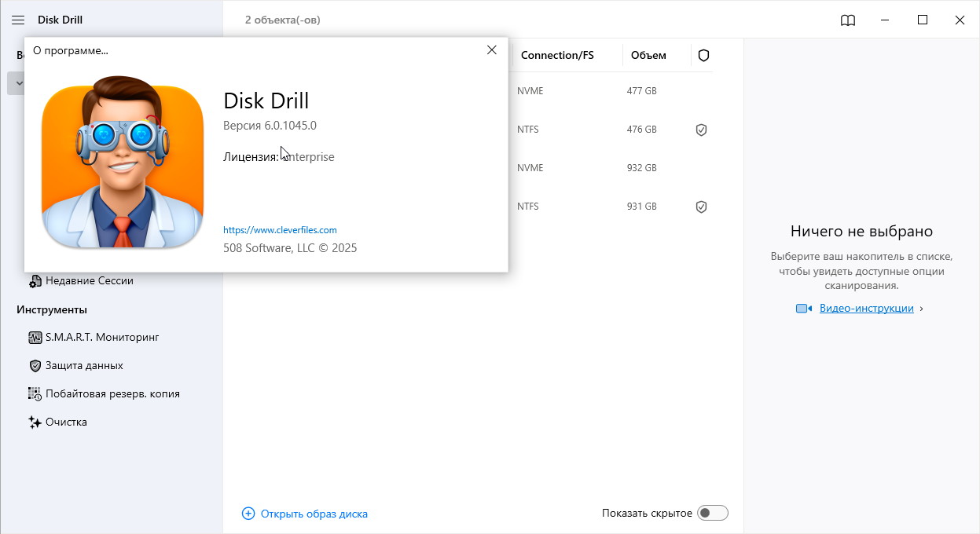Click the protection shield in 931 GB row
The height and width of the screenshot is (534, 980).
coord(702,207)
